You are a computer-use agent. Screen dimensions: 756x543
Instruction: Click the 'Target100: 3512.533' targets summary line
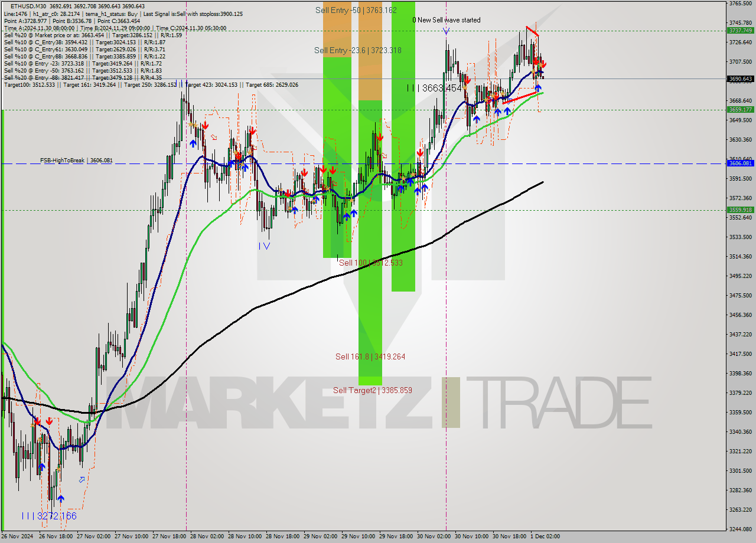coord(151,85)
